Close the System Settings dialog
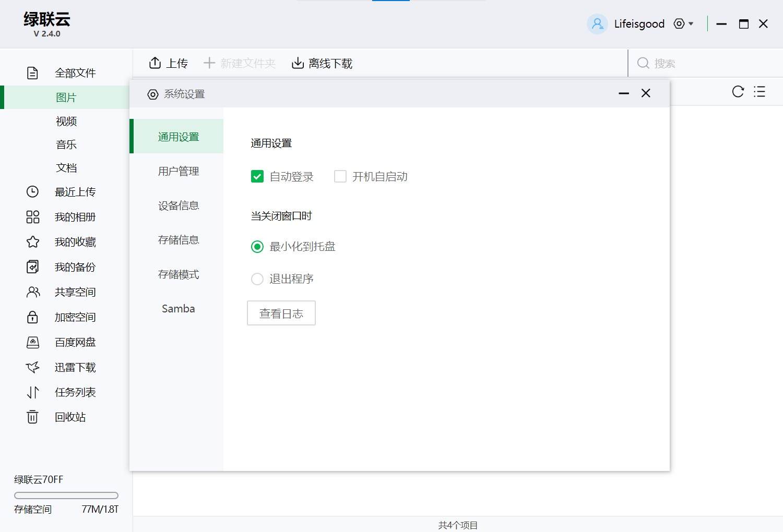The width and height of the screenshot is (783, 532). [646, 93]
